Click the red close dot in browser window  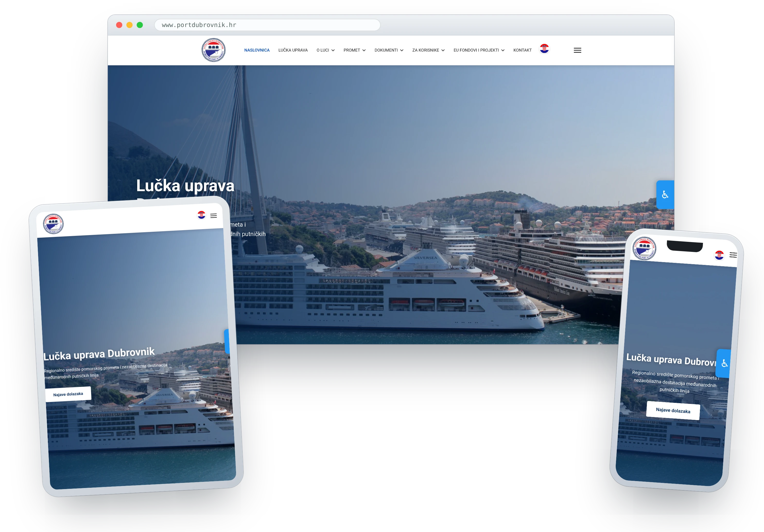(119, 25)
